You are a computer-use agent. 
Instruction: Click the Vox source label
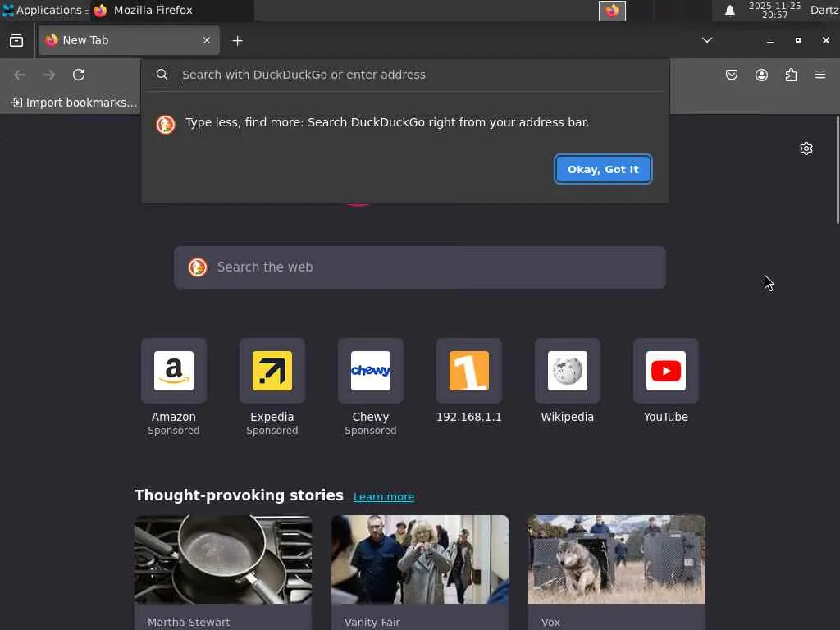[x=550, y=622]
